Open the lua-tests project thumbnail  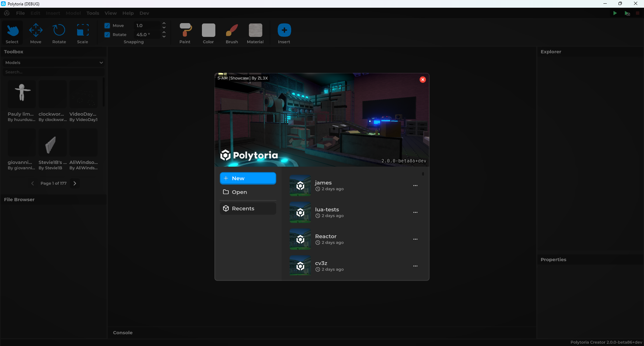click(300, 212)
